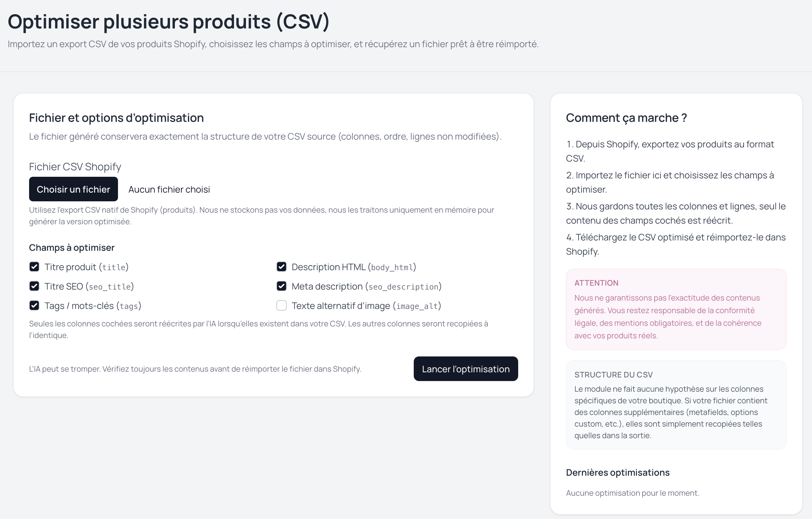812x519 pixels.
Task: Click the Aucun fichier choisi label
Action: pos(169,189)
